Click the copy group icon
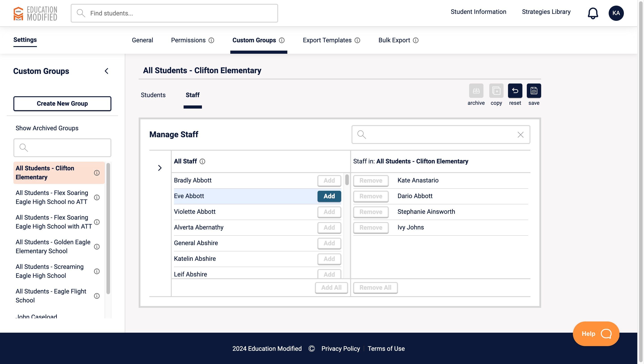Viewport: 644px width, 364px height. 496,91
